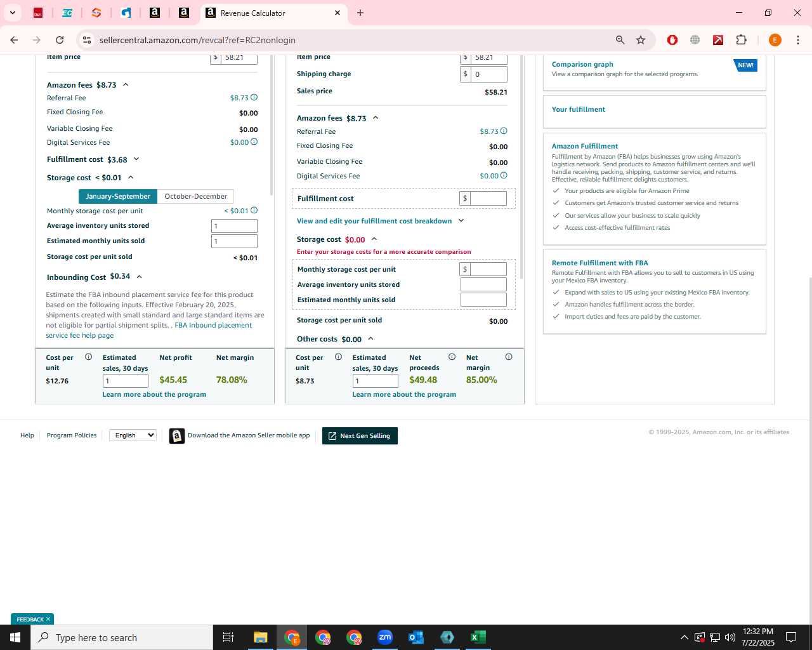Click the Task View taskbar icon
This screenshot has height=650, width=812.
(228, 637)
